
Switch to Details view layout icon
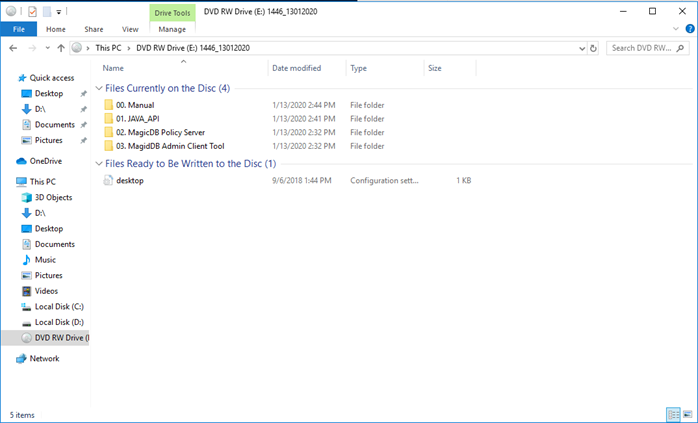(673, 415)
